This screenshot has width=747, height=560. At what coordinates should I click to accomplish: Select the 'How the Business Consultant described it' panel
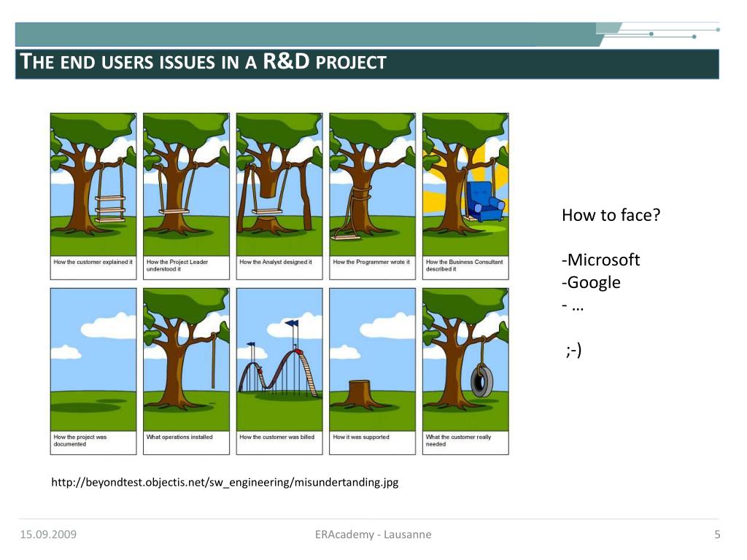[x=465, y=196]
